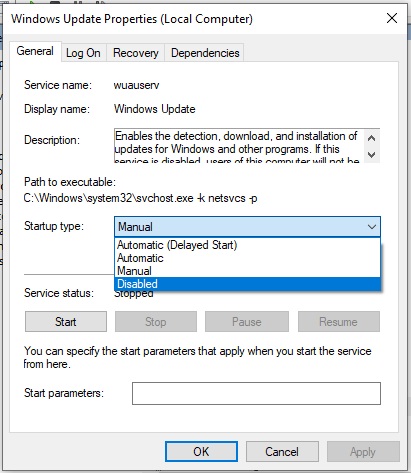Click description box scroll up arrow
411x473 pixels.
point(371,138)
